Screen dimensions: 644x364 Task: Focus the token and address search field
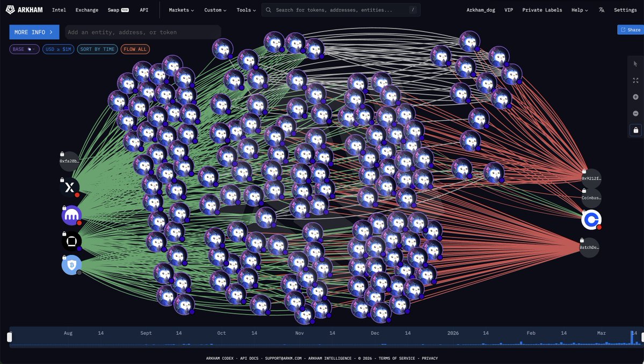click(x=341, y=10)
